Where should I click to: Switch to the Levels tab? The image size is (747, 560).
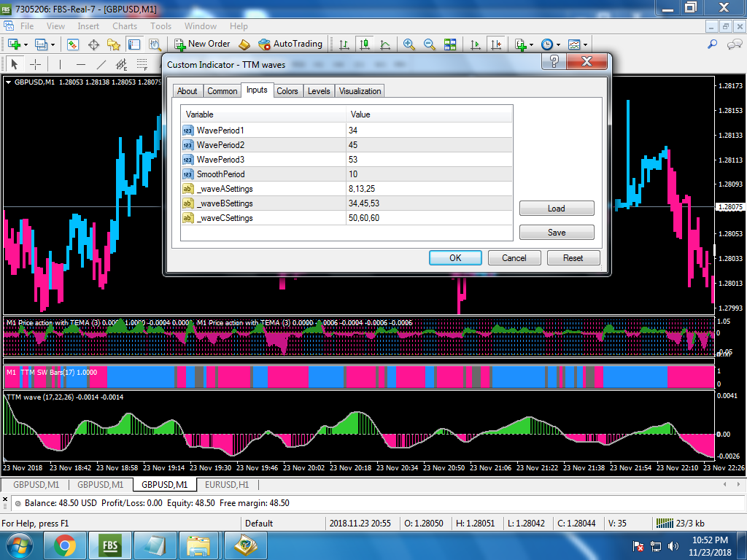[319, 91]
